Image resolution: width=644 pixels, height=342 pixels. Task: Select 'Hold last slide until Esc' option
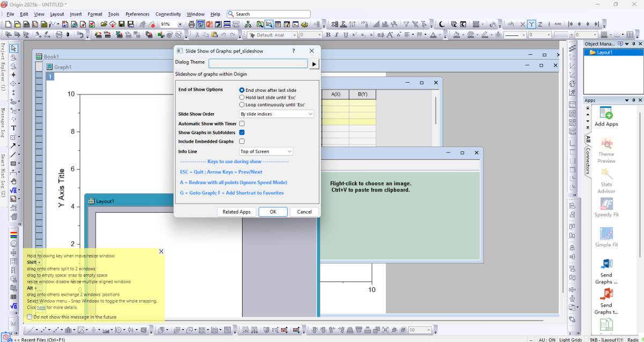(242, 98)
